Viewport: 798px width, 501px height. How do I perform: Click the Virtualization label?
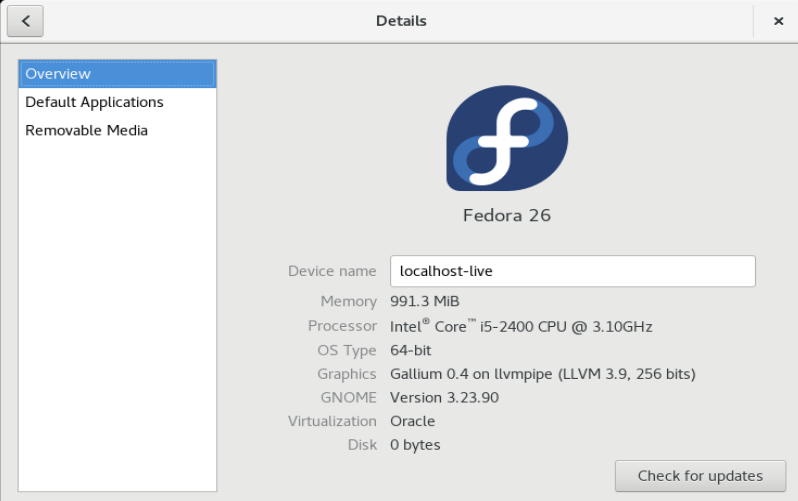[332, 421]
